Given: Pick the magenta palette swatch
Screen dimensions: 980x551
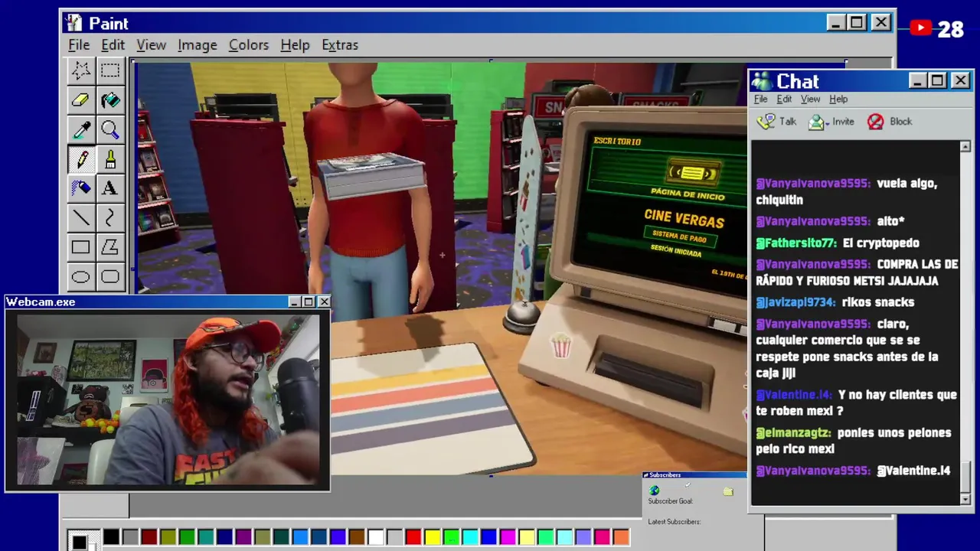Looking at the screenshot, I should [x=507, y=537].
